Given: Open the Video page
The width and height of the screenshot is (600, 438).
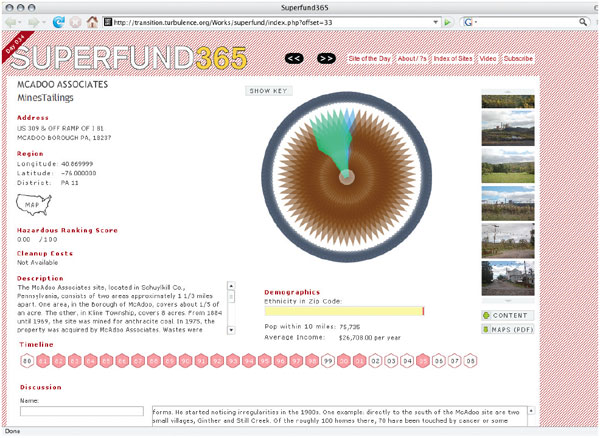Looking at the screenshot, I should [488, 59].
